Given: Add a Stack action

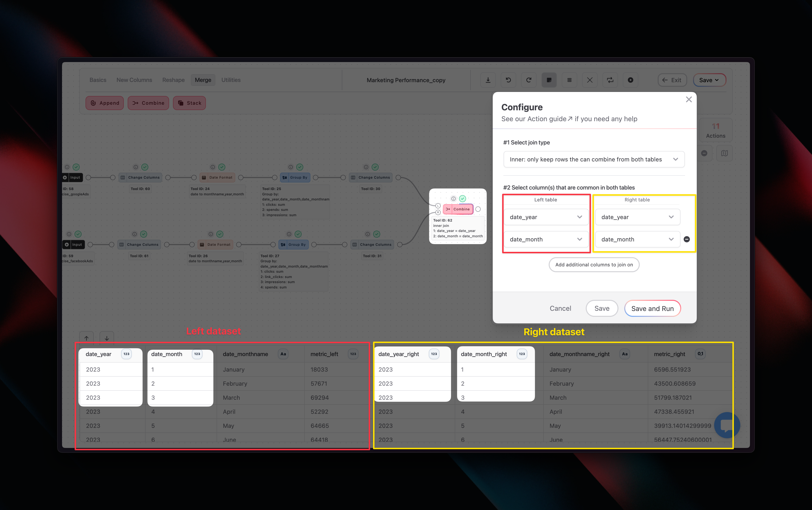Looking at the screenshot, I should (x=189, y=103).
